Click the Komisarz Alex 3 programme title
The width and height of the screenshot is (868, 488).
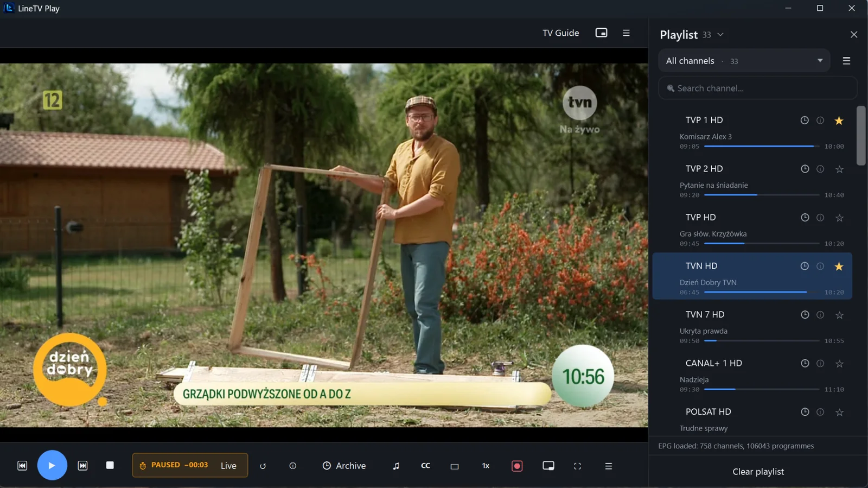[706, 137]
